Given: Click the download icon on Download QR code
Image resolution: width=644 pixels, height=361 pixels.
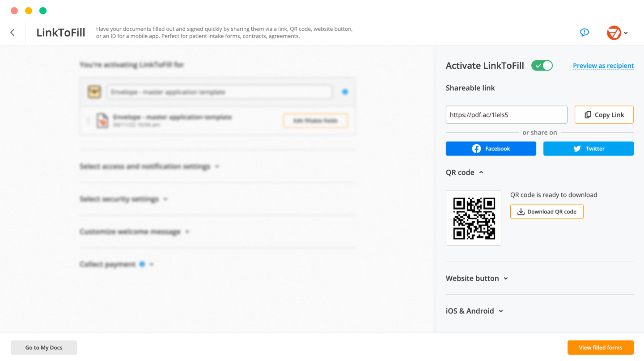Looking at the screenshot, I should [521, 211].
